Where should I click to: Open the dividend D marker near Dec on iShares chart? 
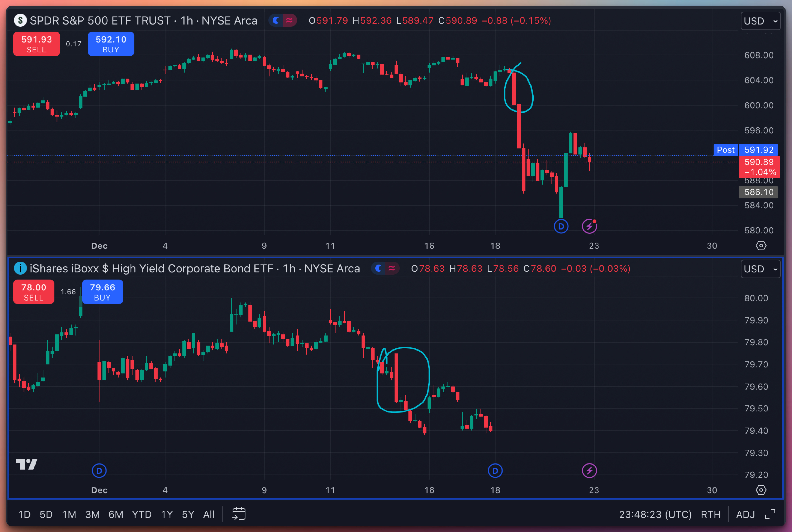tap(99, 471)
